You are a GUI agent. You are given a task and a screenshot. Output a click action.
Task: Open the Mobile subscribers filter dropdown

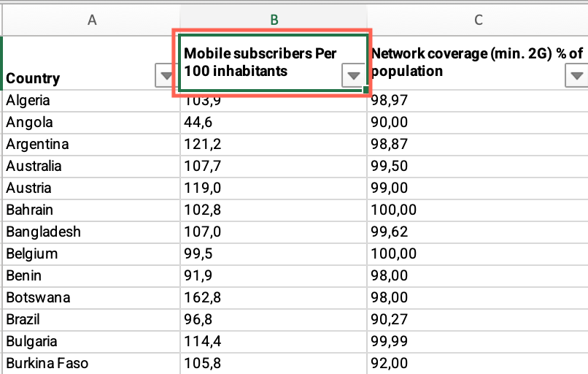(353, 75)
